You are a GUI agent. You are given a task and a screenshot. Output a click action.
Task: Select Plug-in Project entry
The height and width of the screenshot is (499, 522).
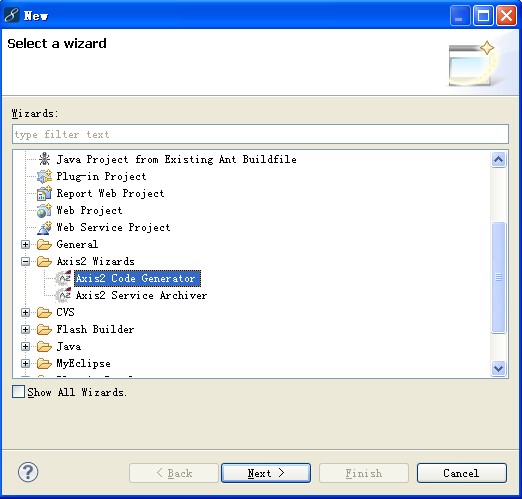coord(101,176)
